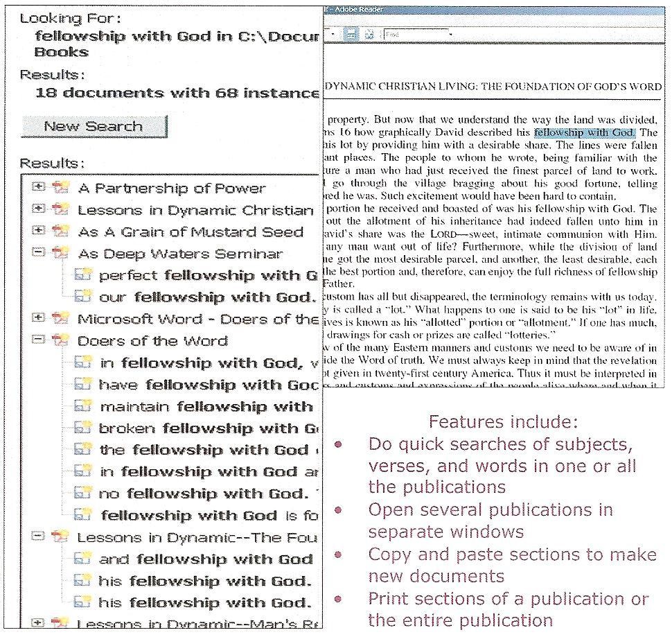The image size is (672, 637).
Task: Click result icon beside 'in fellowship with God ar'
Action: click(82, 471)
